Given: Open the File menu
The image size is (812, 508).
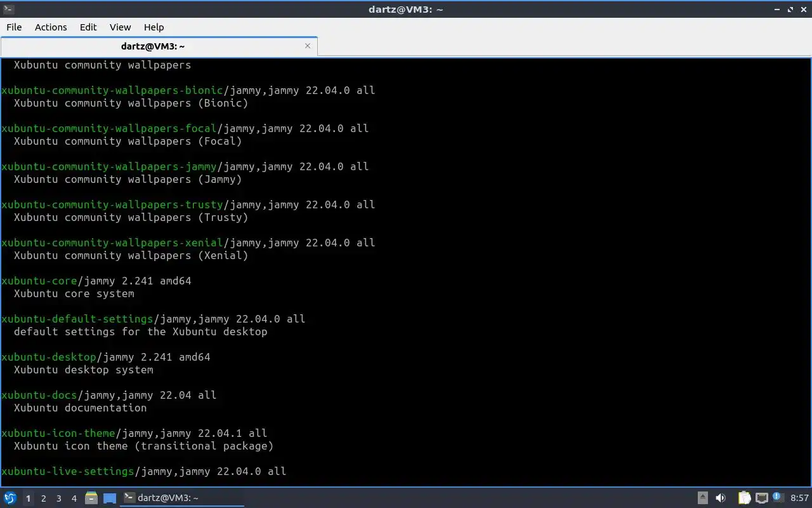Looking at the screenshot, I should tap(14, 27).
